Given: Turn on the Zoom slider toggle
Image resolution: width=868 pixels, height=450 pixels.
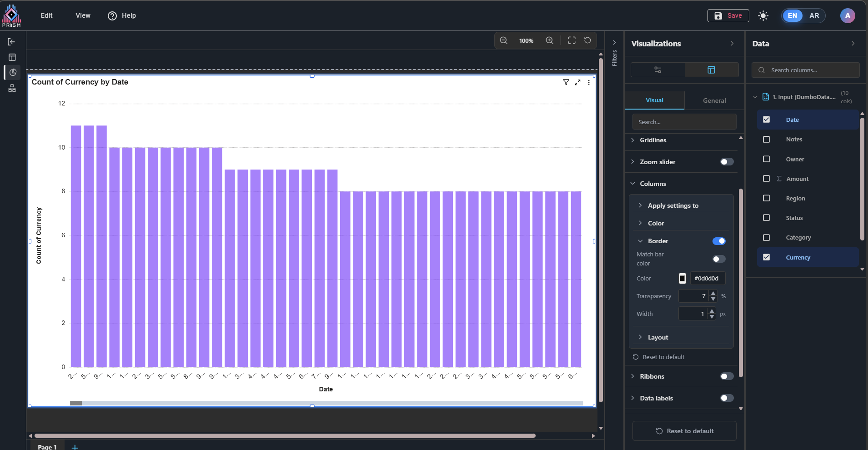Looking at the screenshot, I should (x=727, y=162).
